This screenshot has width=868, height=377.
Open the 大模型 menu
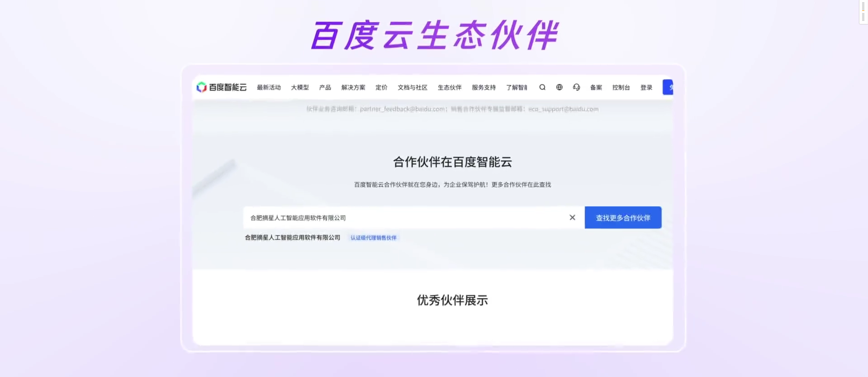coord(300,87)
